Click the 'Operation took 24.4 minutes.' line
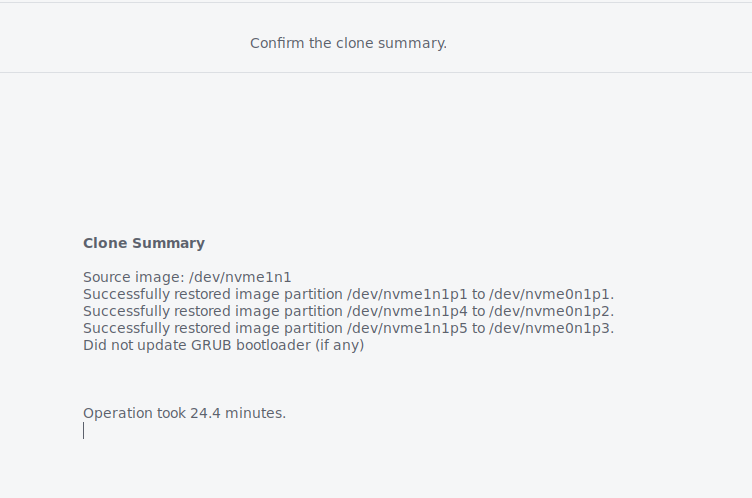Image resolution: width=752 pixels, height=498 pixels. (185, 413)
